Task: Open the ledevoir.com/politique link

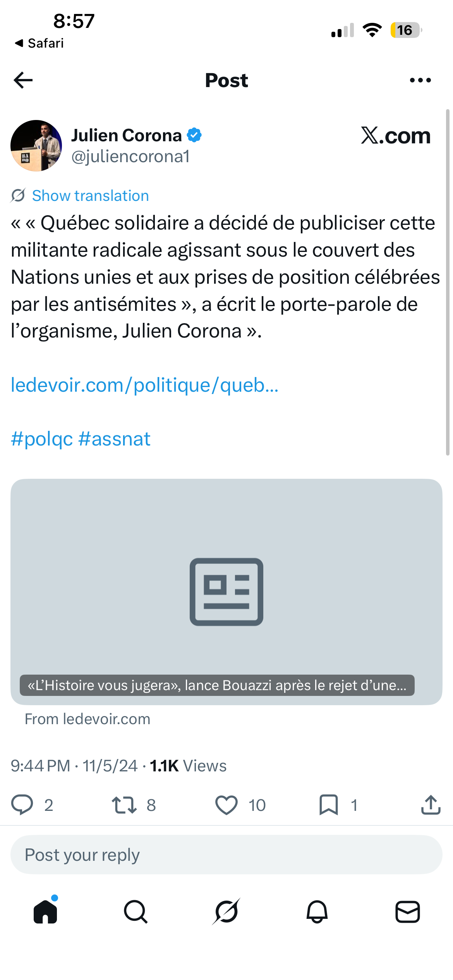Action: pos(144,385)
